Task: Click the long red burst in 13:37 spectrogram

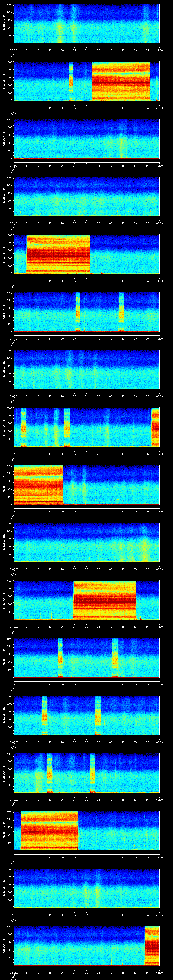Action: (x=121, y=81)
